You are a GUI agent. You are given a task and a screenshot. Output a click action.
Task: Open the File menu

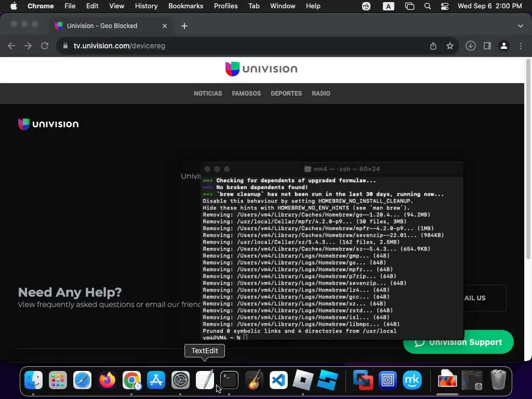point(70,6)
